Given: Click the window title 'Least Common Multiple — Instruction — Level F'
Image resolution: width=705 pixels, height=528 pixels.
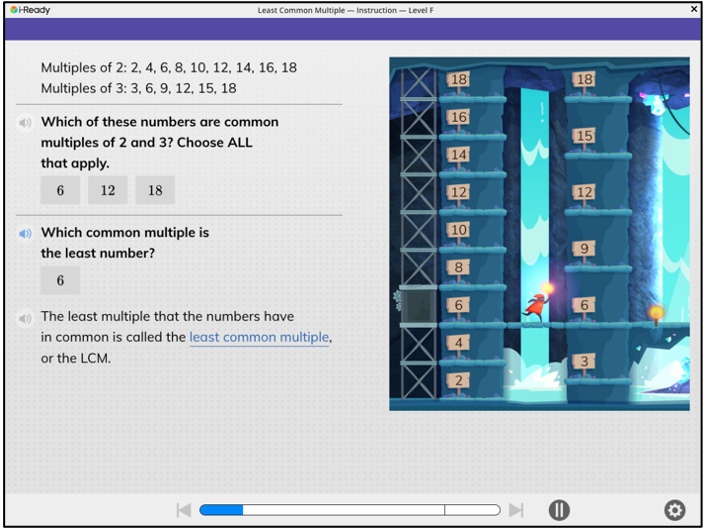Looking at the screenshot, I should pos(345,10).
